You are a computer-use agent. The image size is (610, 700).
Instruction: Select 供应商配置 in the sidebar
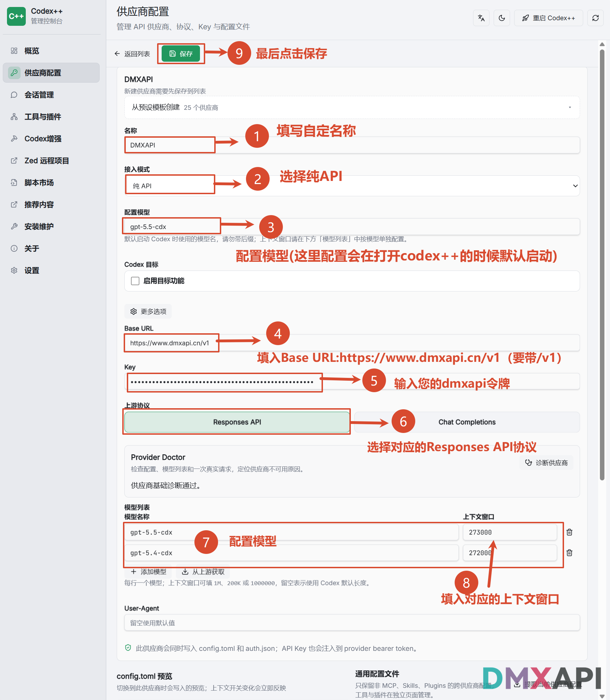tap(51, 73)
